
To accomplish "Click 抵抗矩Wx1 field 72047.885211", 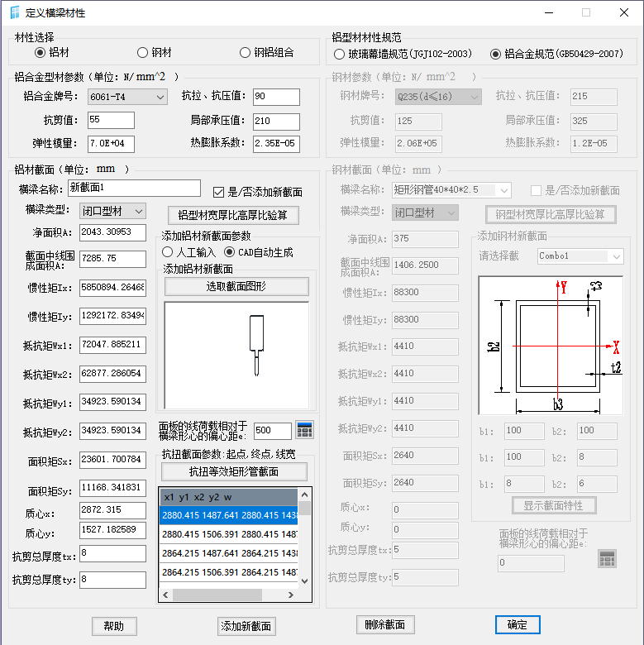I will click(112, 345).
